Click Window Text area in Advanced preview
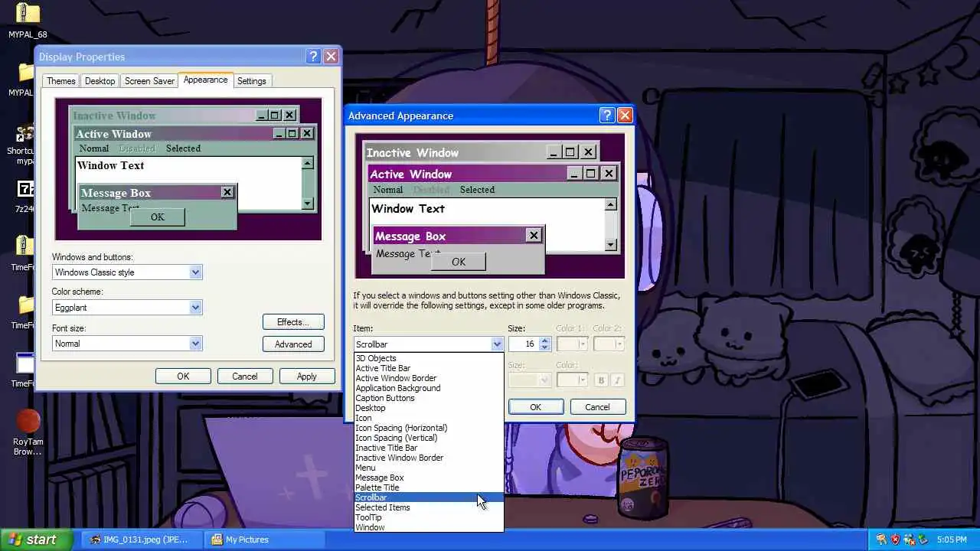This screenshot has height=551, width=980. coord(408,208)
